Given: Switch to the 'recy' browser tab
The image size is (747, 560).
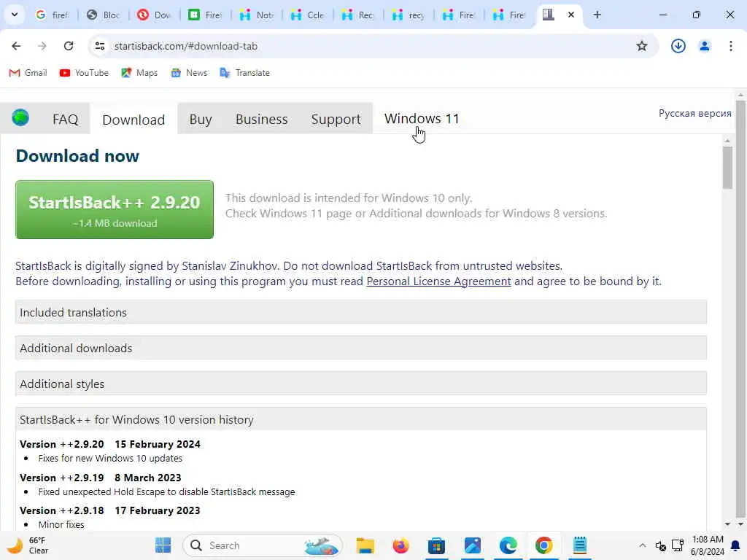Looking at the screenshot, I should coord(409,15).
